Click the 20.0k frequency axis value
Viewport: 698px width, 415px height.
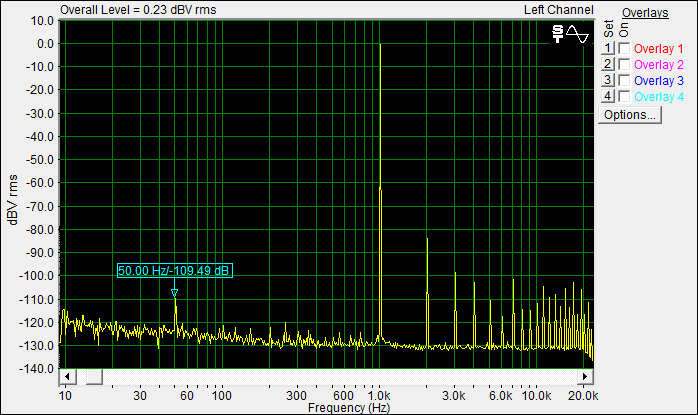[583, 395]
